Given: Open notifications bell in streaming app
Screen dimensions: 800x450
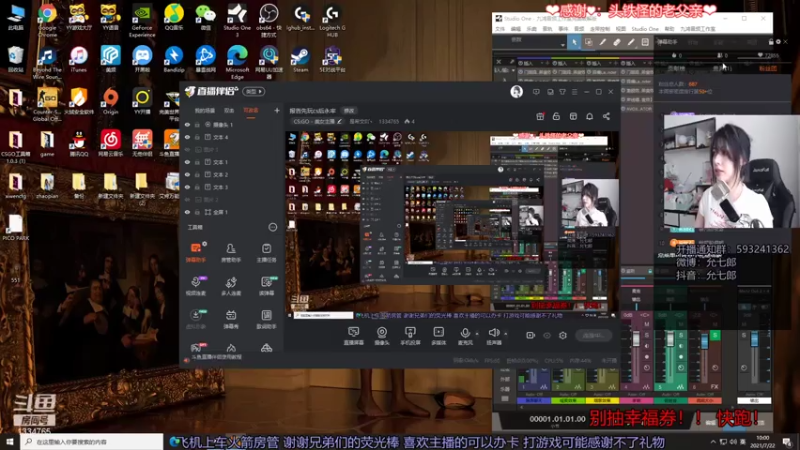Looking at the screenshot, I should 589,117.
